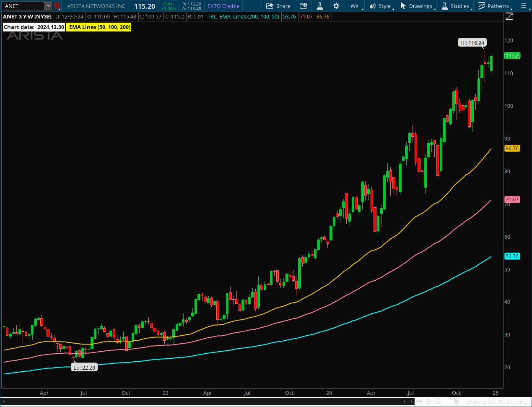The width and height of the screenshot is (532, 407).
Task: Click the Hi: 116.94 price bubble
Action: (x=472, y=43)
